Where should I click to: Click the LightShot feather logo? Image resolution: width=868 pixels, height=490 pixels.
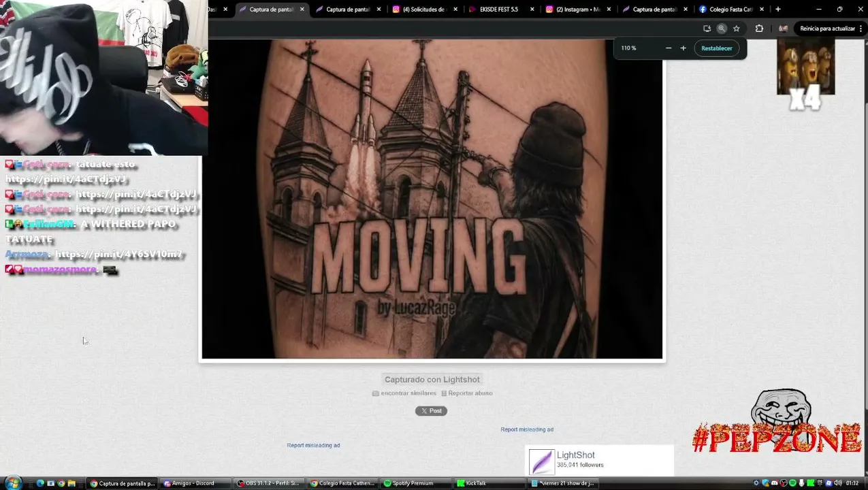tap(542, 462)
